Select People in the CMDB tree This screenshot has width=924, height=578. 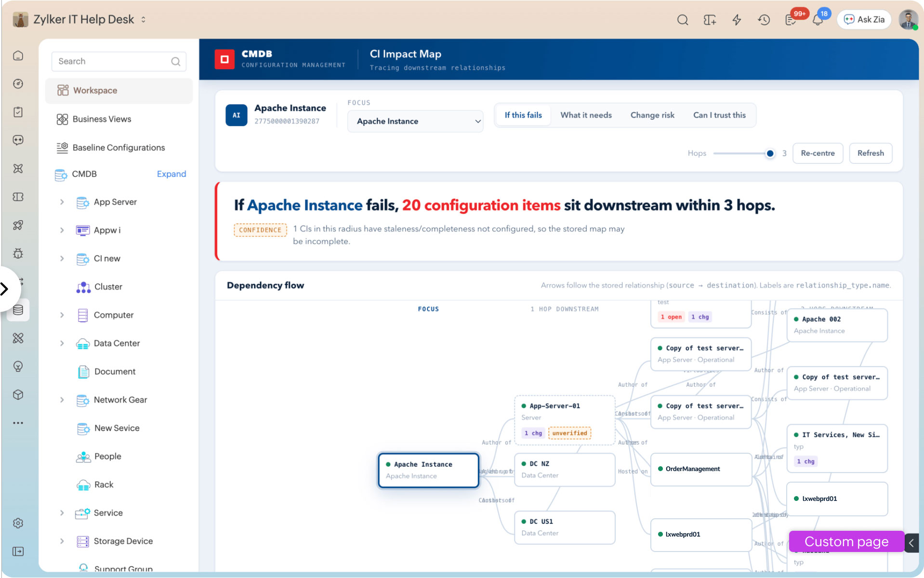(x=107, y=456)
